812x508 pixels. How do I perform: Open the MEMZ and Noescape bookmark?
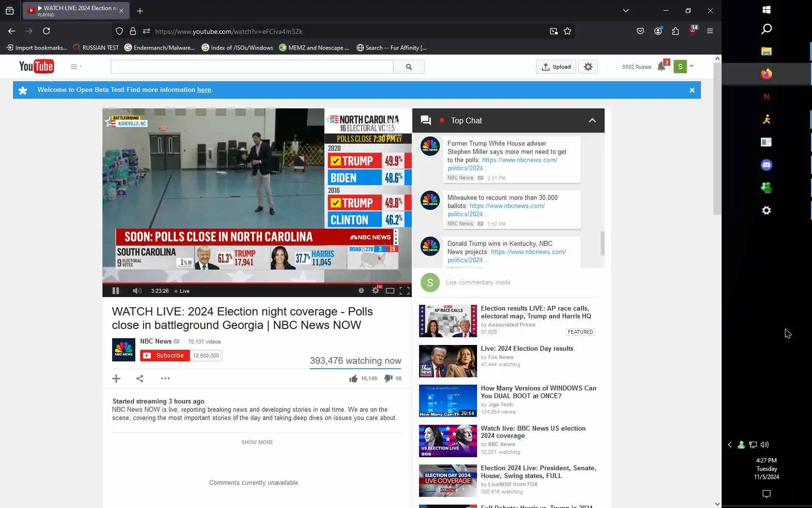[x=314, y=48]
